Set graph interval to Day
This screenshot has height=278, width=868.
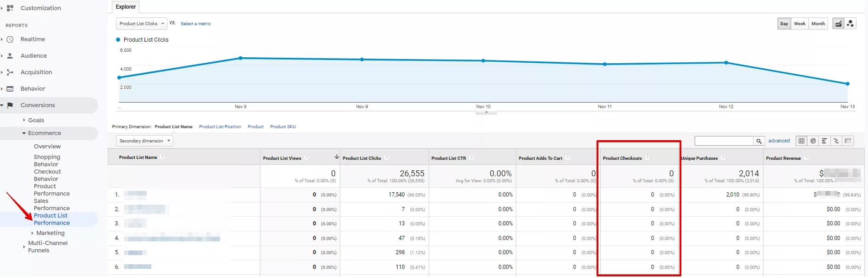[784, 24]
